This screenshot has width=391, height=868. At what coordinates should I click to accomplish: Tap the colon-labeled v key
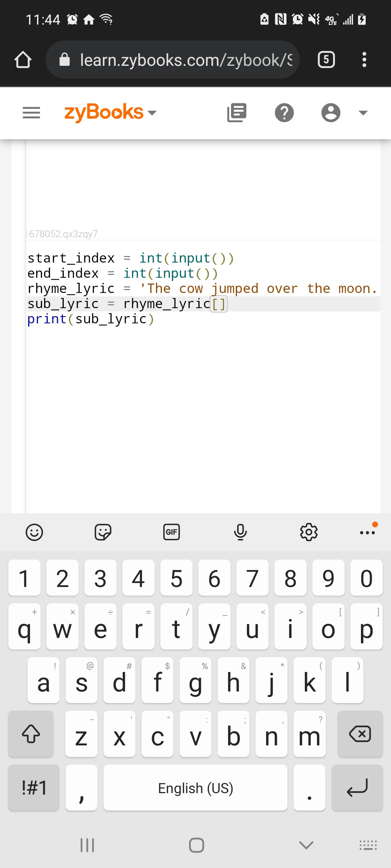tap(195, 734)
